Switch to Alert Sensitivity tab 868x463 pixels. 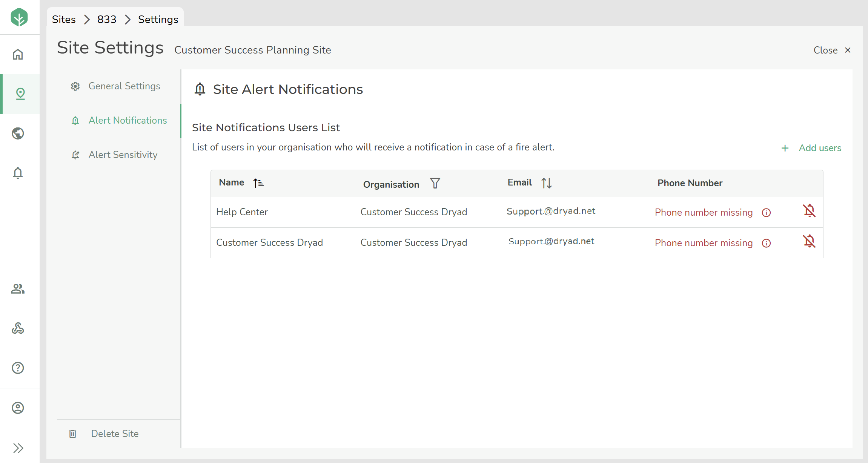[x=123, y=155]
